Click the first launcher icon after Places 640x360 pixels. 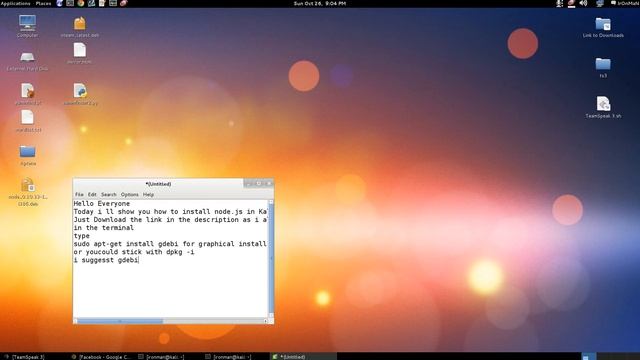click(60, 3)
